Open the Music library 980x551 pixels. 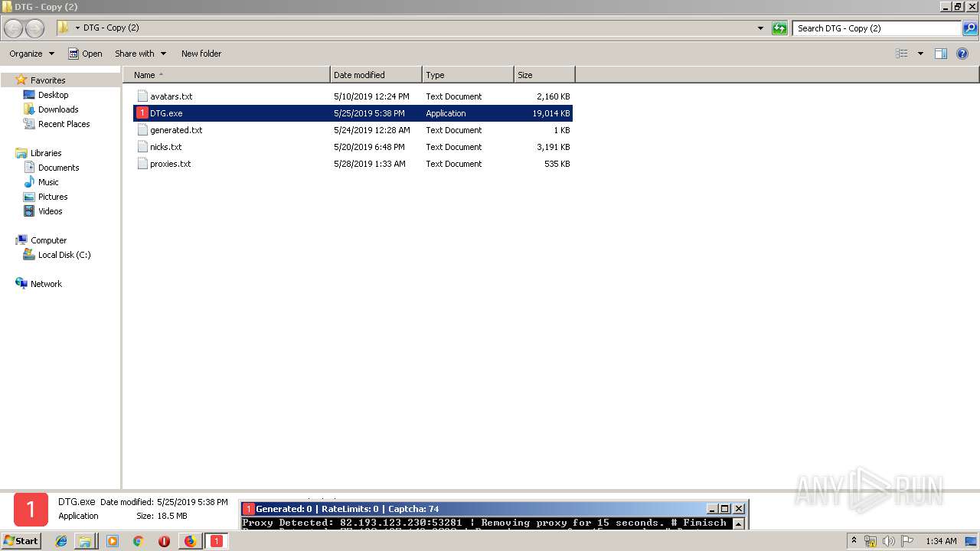[x=48, y=182]
